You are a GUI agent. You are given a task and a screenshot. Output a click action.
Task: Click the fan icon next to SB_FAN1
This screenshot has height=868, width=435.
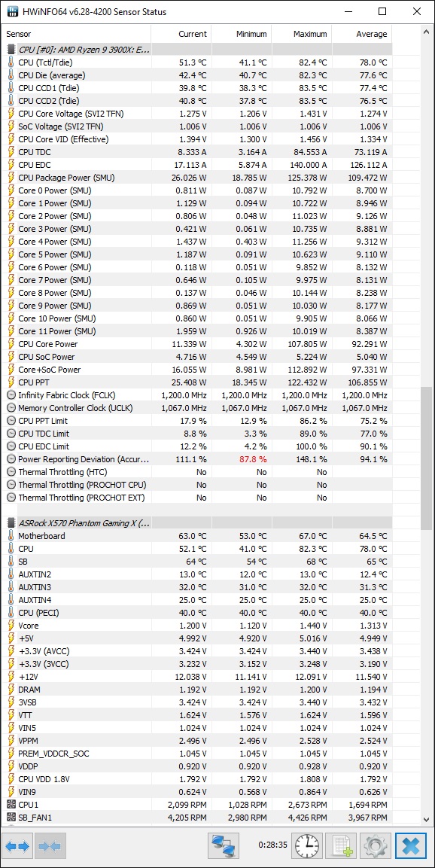(x=11, y=817)
